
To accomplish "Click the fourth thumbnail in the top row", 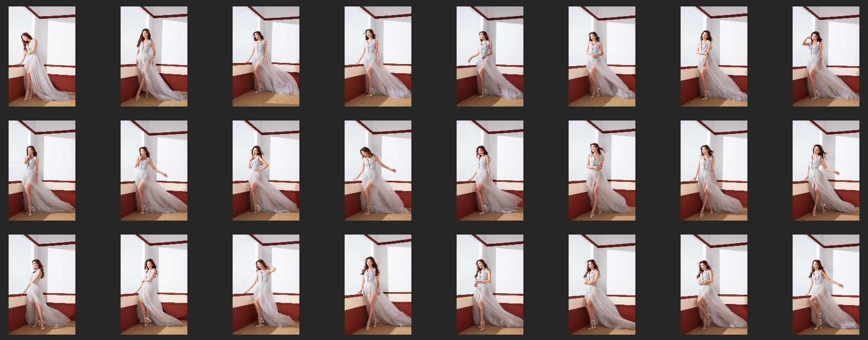I will point(378,56).
